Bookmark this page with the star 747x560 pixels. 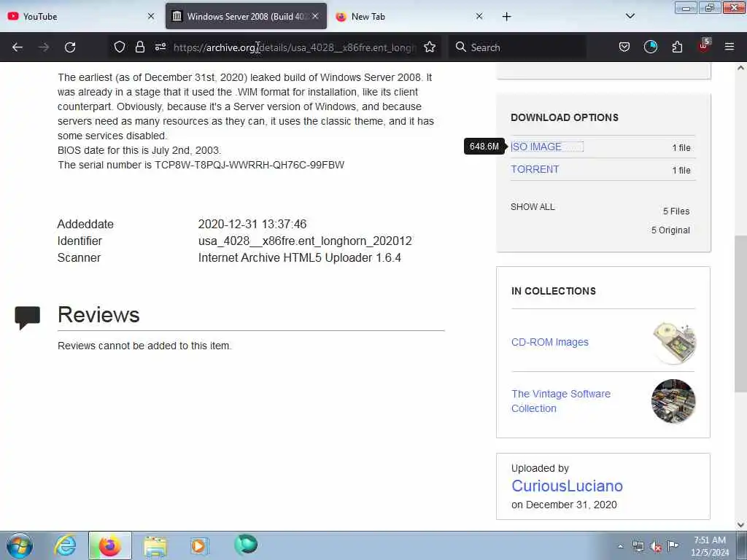tap(430, 47)
